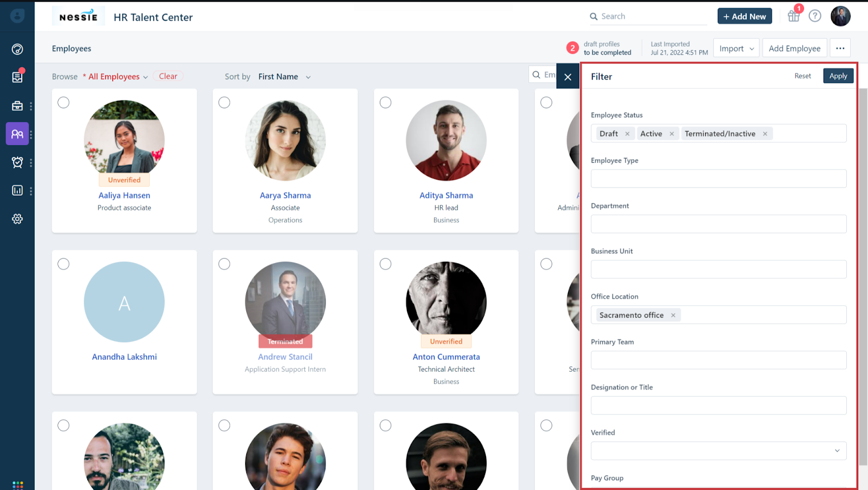Viewport: 868px width, 490px height.
Task: Remove the Draft status tag
Action: click(627, 134)
